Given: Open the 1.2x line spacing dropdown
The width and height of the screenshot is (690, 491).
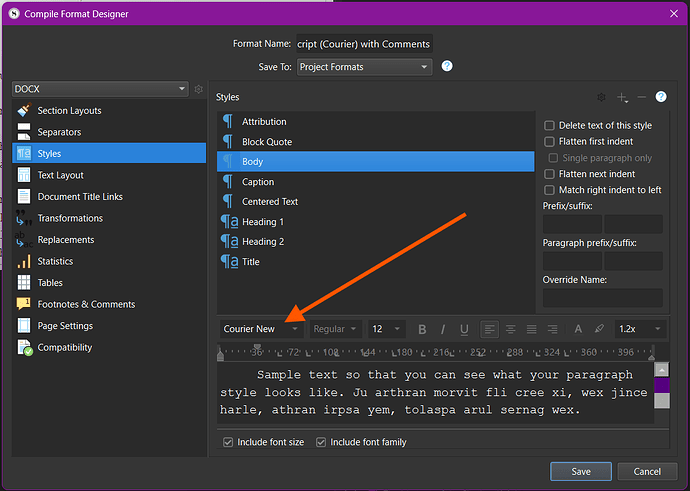Looking at the screenshot, I should (639, 329).
